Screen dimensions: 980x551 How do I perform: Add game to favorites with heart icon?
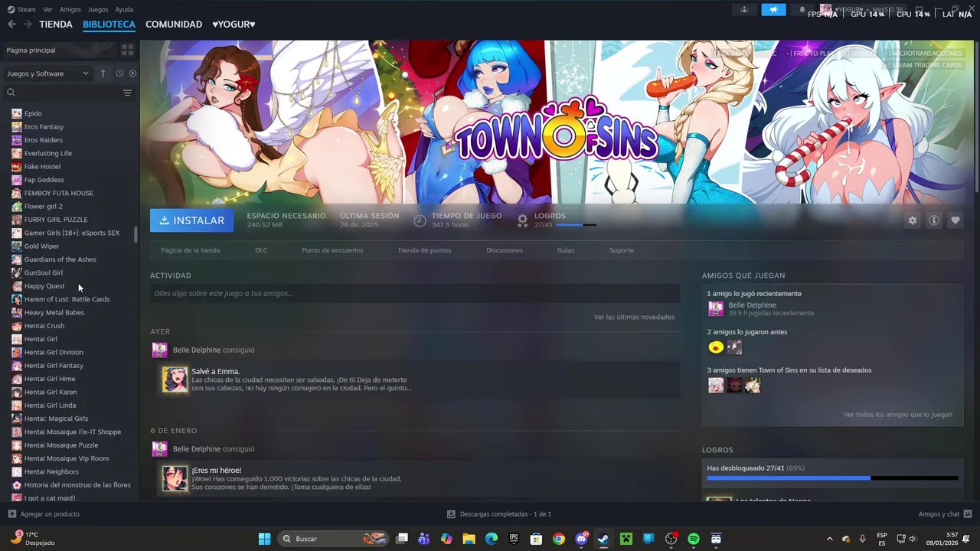tap(955, 220)
